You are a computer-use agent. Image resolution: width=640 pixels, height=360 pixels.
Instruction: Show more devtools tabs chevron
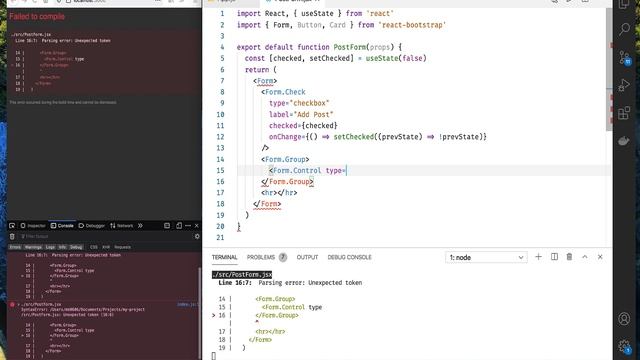tap(140, 226)
